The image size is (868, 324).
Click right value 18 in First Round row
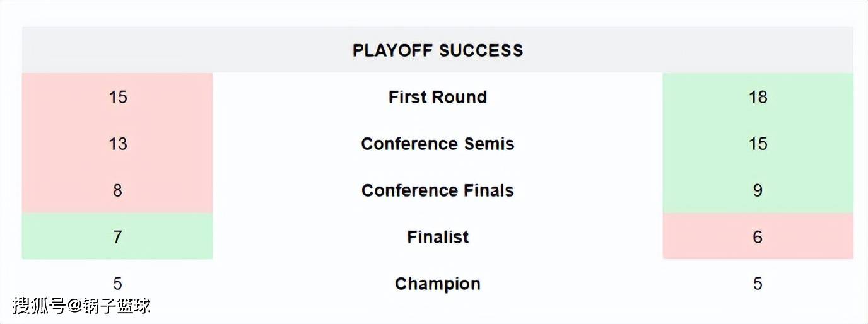point(758,97)
